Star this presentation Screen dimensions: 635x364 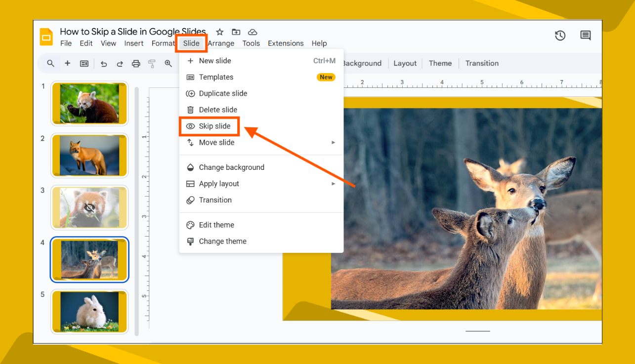[219, 32]
